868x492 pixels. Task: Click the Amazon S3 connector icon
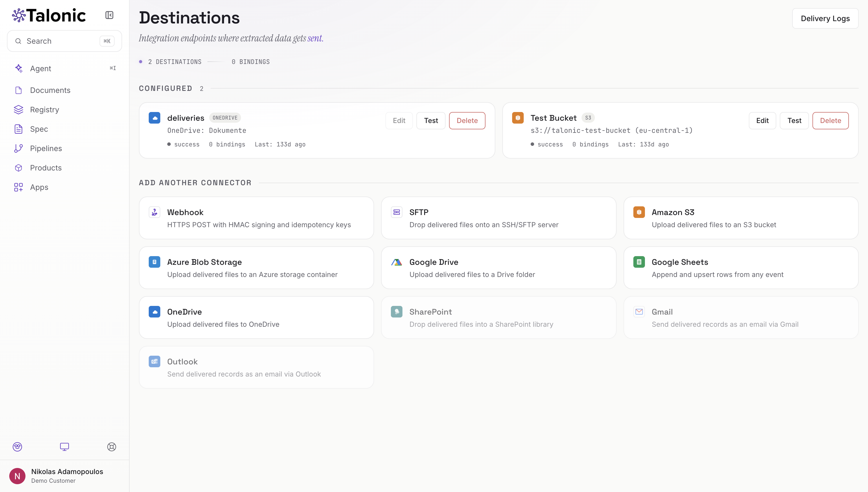coord(639,212)
